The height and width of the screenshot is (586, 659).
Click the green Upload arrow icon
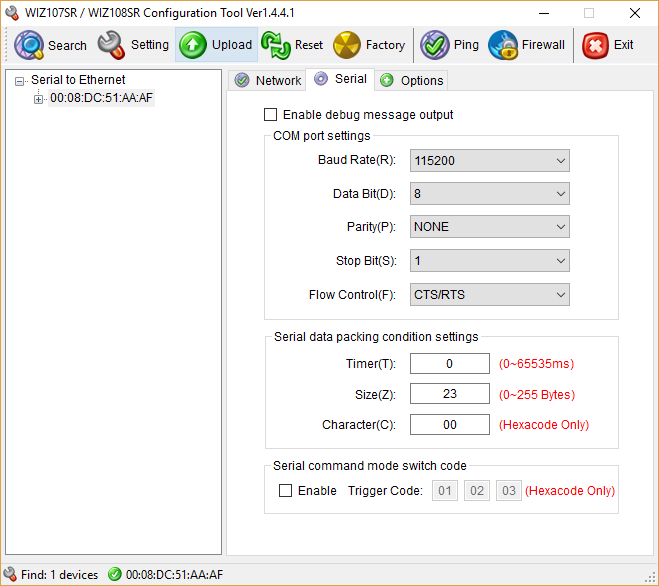coord(192,45)
